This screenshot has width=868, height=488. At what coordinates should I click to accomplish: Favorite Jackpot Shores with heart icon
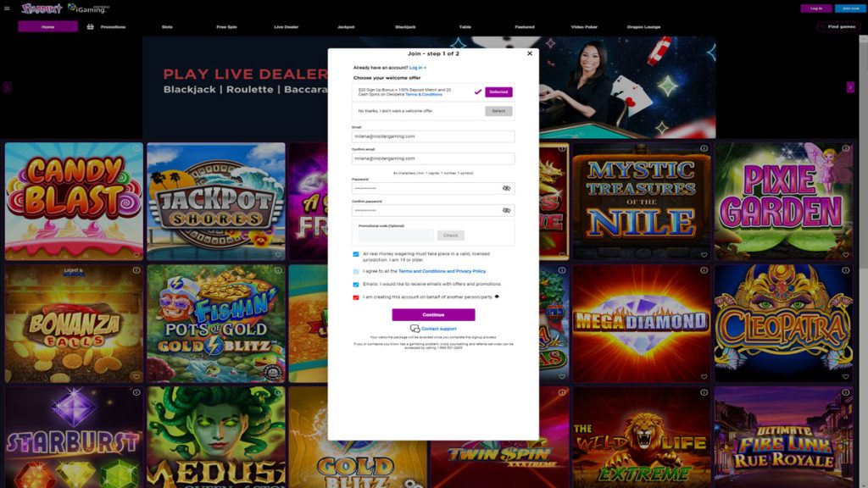click(278, 255)
